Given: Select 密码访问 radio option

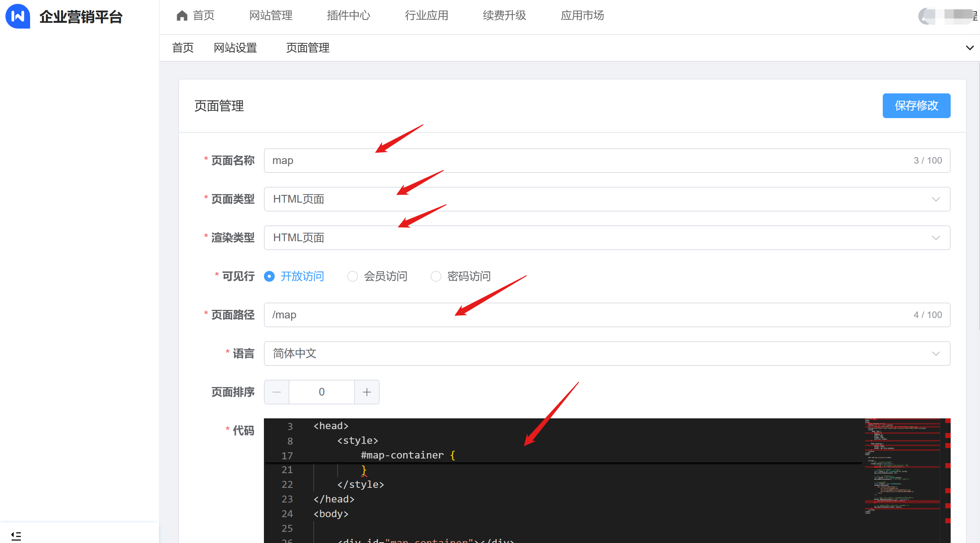Looking at the screenshot, I should click(x=436, y=276).
